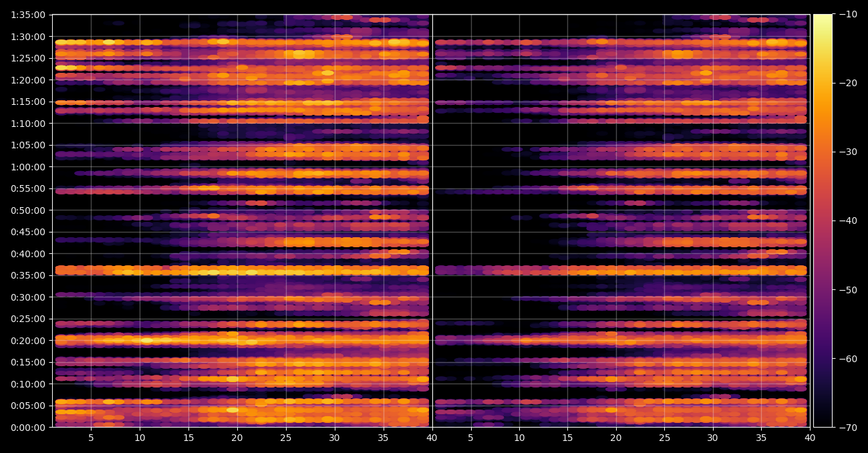The image size is (868, 453).
Task: Click the −70 colorbar tick label
Action: [x=847, y=427]
